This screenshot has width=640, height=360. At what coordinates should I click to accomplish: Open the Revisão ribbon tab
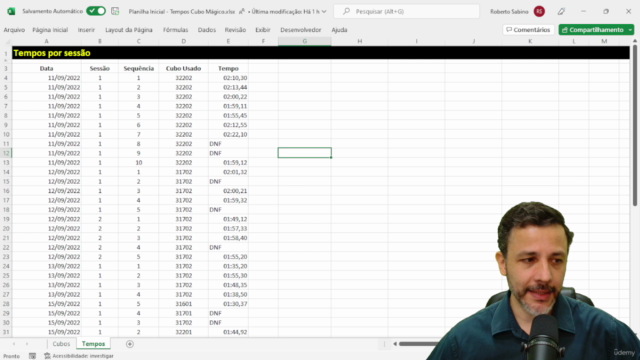click(x=235, y=30)
